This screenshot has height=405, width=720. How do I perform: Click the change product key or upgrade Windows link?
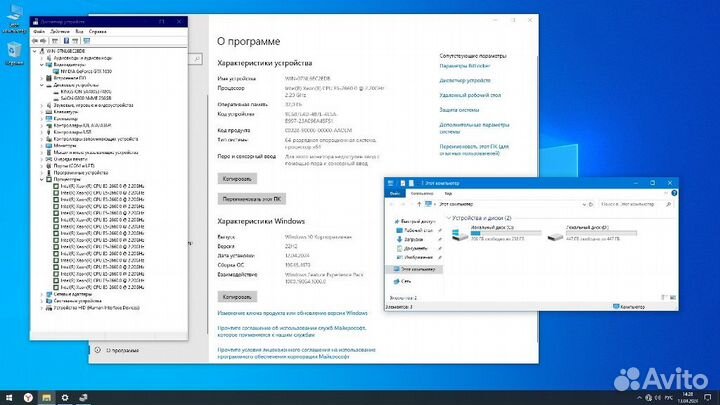(x=292, y=313)
